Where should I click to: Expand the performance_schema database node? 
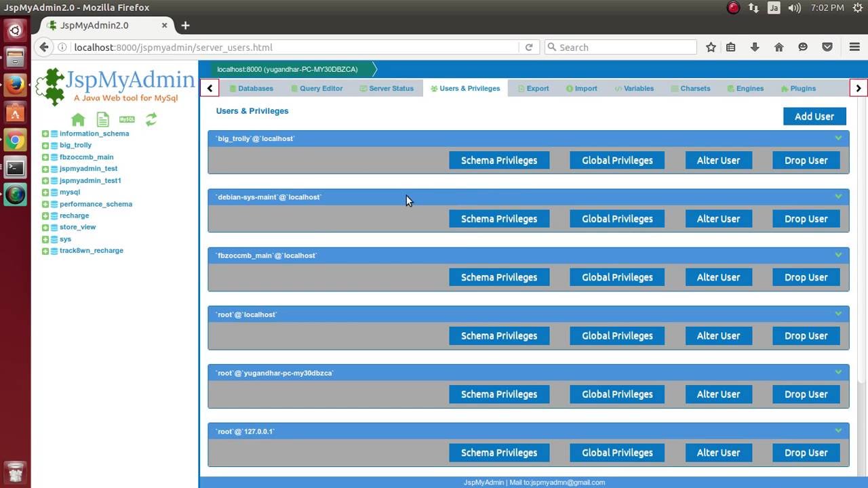[45, 204]
